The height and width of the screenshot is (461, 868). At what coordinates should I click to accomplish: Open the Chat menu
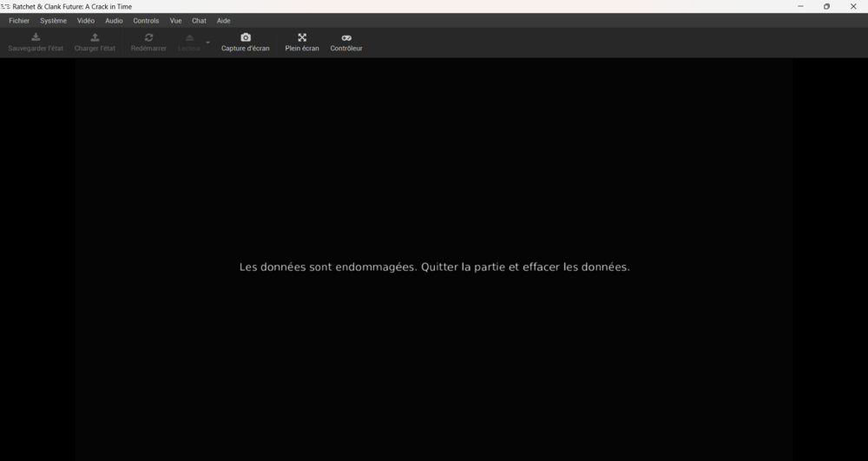tap(199, 20)
